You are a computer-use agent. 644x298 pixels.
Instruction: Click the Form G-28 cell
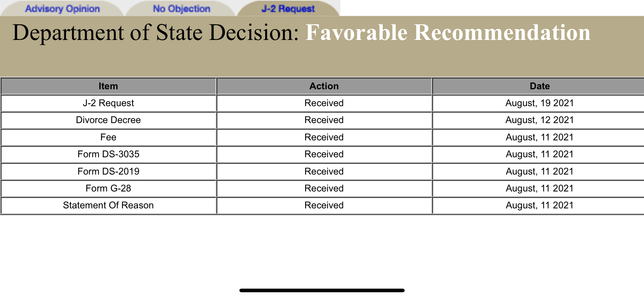tap(108, 188)
